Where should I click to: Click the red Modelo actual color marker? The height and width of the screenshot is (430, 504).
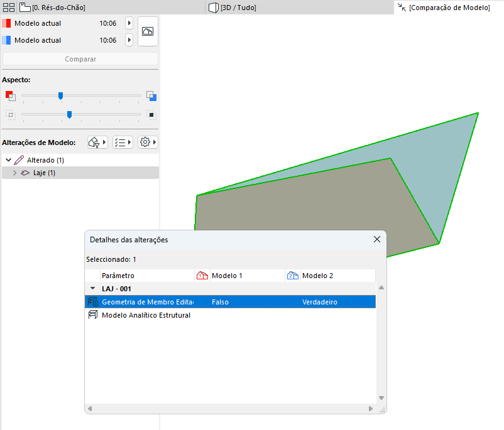[6, 23]
